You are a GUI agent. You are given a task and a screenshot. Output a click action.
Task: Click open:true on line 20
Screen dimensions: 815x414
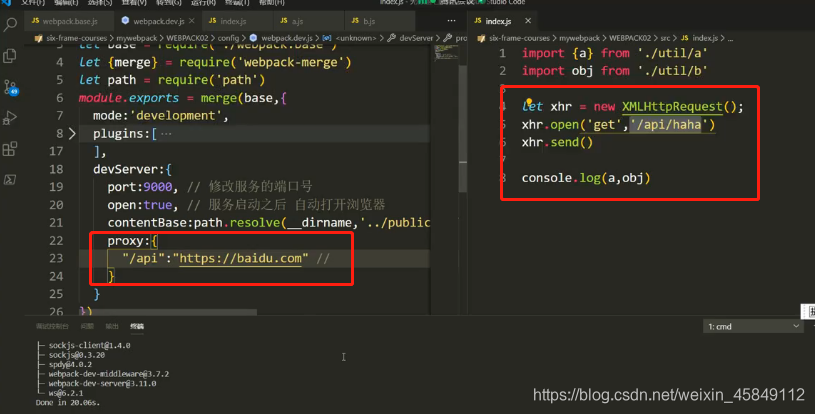pyautogui.click(x=142, y=205)
